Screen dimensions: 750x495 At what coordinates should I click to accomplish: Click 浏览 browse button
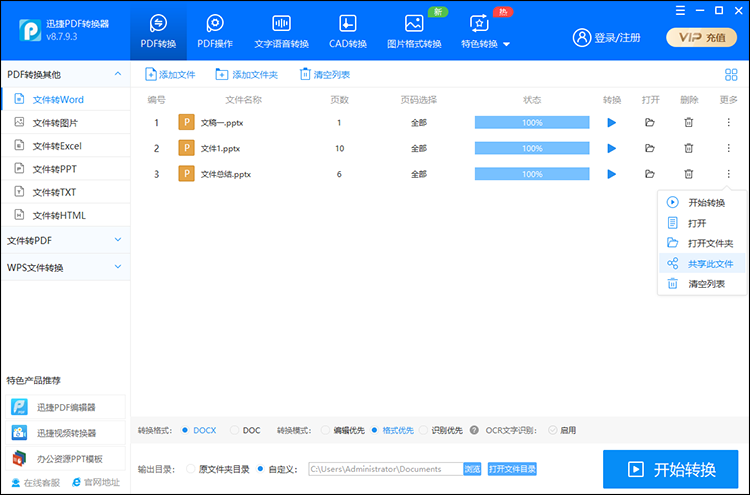coord(472,469)
